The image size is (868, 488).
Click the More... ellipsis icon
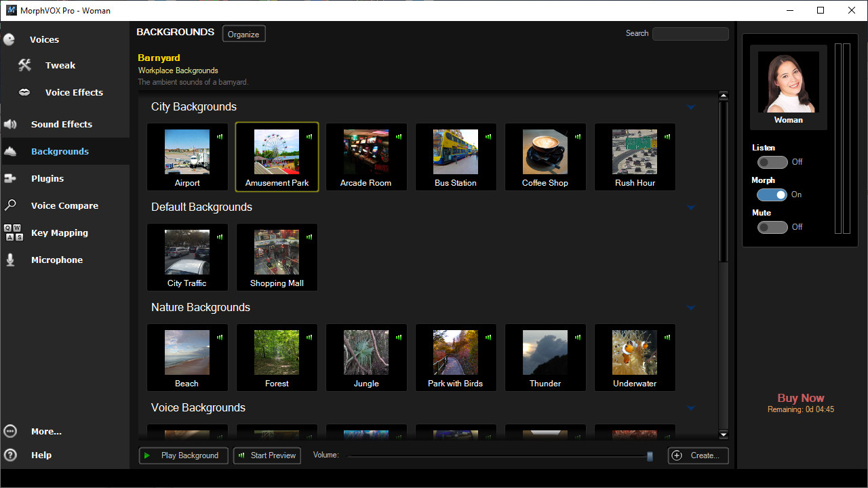tap(10, 431)
